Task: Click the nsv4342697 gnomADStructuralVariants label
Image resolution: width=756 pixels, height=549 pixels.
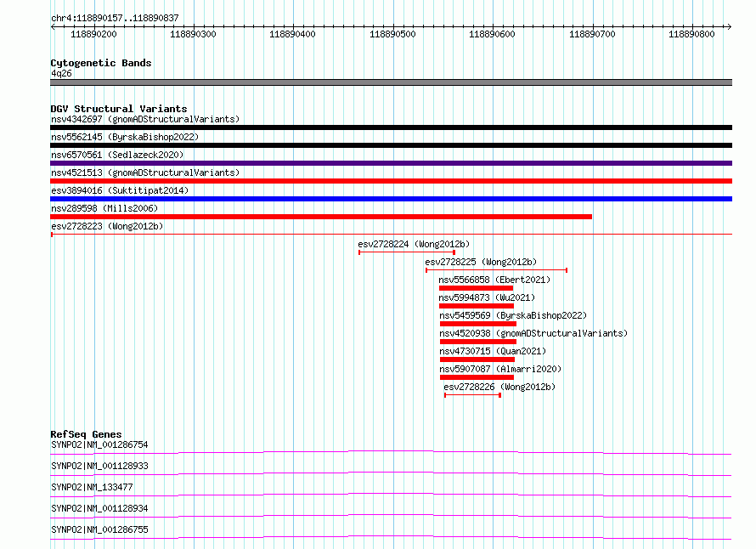Action: pyautogui.click(x=145, y=119)
